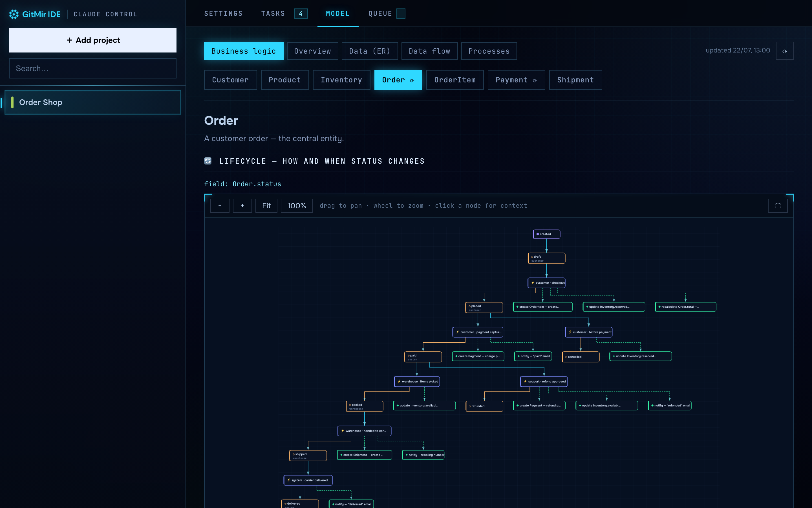Click 'create Shipment — create' action node

[x=364, y=455]
